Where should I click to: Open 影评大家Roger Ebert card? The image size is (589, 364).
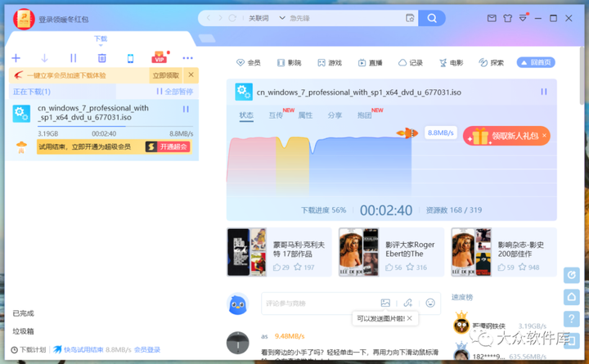(x=391, y=252)
